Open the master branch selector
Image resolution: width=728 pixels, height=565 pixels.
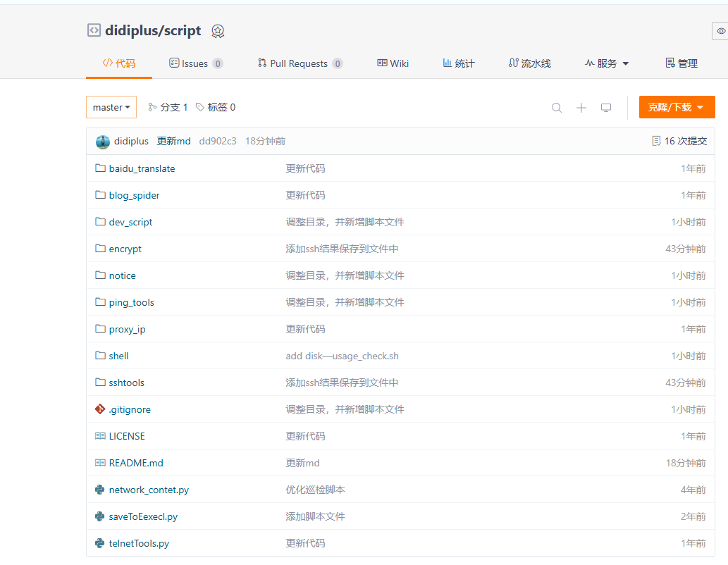pyautogui.click(x=111, y=107)
